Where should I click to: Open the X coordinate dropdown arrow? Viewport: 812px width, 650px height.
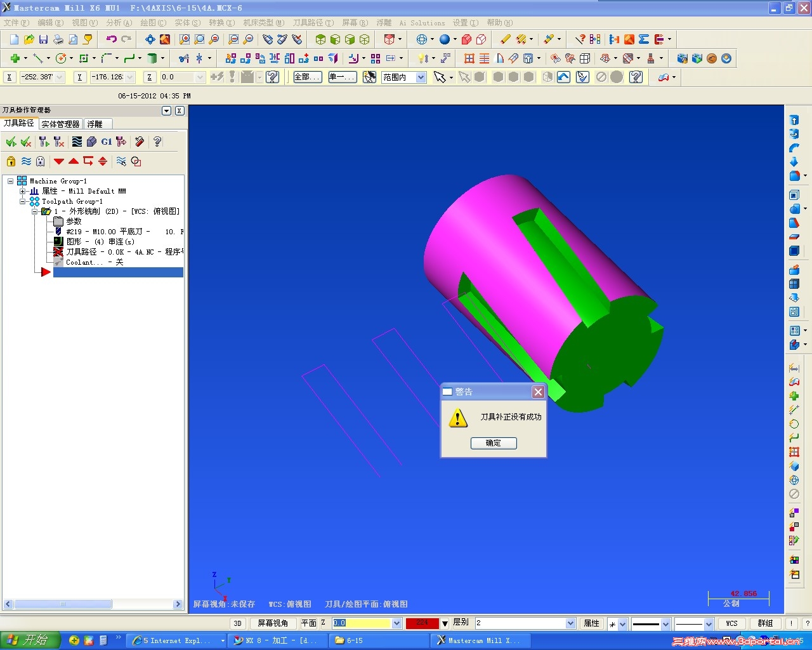click(60, 77)
